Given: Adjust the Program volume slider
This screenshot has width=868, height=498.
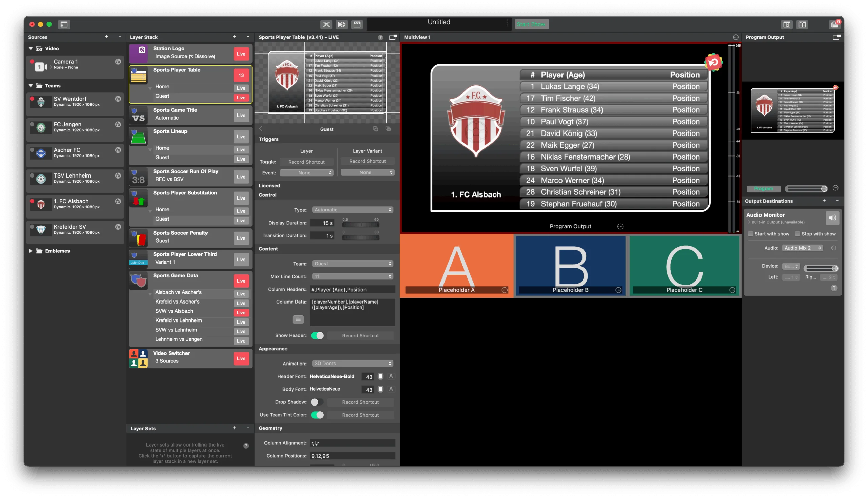Looking at the screenshot, I should pyautogui.click(x=806, y=189).
